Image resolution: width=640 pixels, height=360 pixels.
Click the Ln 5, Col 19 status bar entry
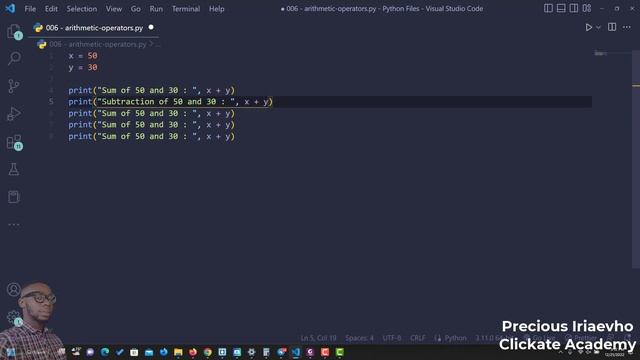pos(318,338)
